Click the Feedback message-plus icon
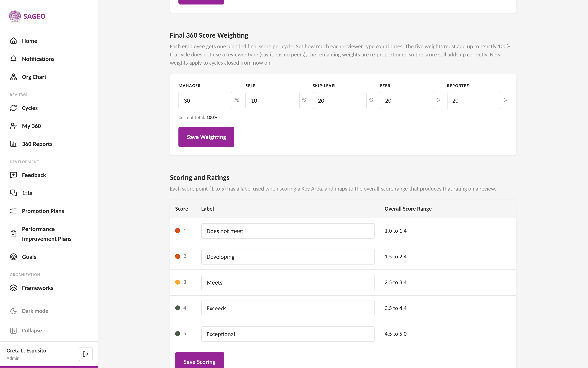This screenshot has width=588, height=368. tap(13, 175)
